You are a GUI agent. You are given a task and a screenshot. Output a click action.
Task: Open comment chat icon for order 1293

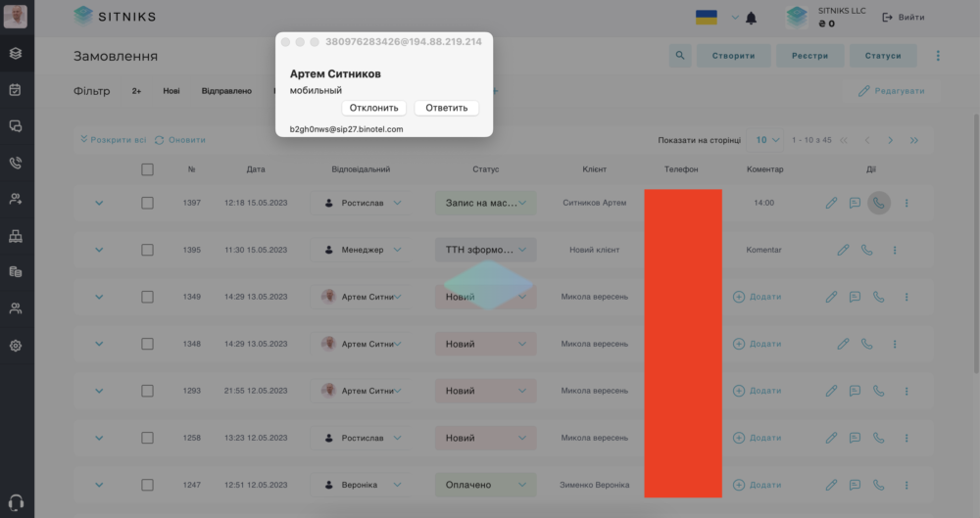[855, 391]
